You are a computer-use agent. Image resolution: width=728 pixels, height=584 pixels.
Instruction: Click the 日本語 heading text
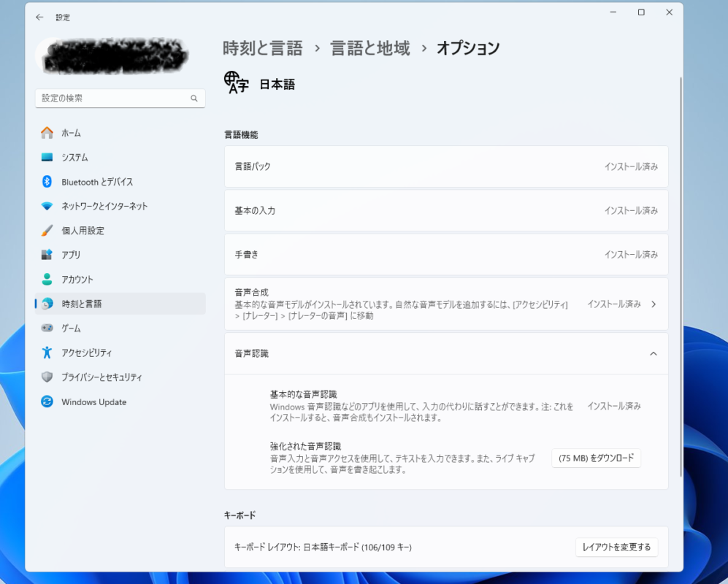coord(277,84)
